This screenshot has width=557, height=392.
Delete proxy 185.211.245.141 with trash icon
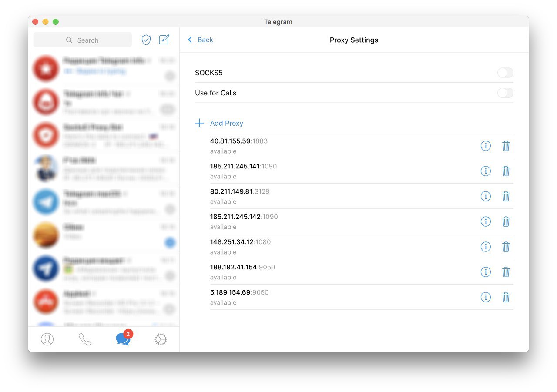click(506, 171)
